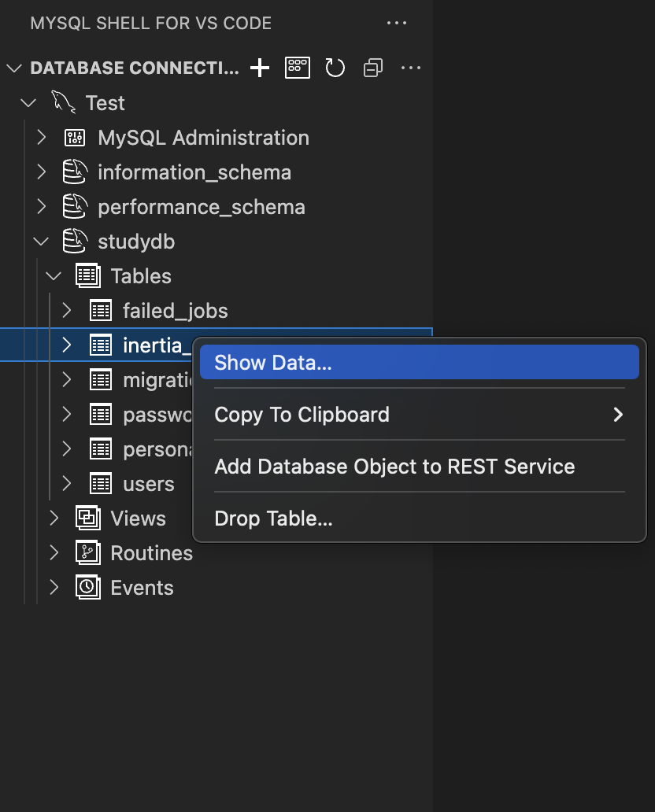Refresh the database connections list

[x=335, y=68]
